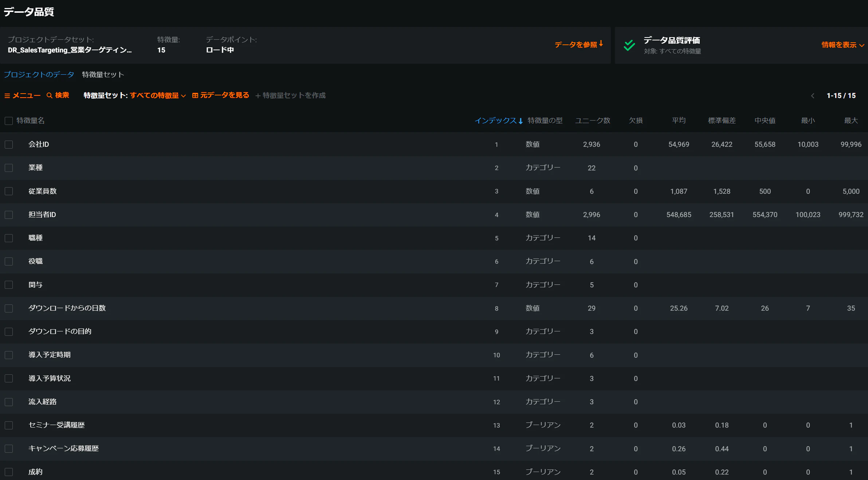Tick the checkbox for ダウンロードからの日数
The image size is (868, 480).
tap(9, 308)
